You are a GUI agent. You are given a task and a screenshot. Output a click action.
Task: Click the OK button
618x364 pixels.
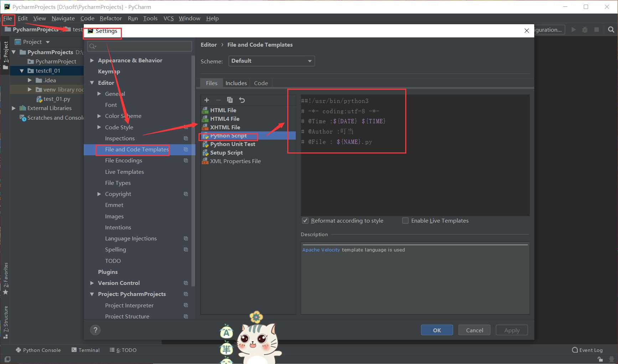pos(437,330)
